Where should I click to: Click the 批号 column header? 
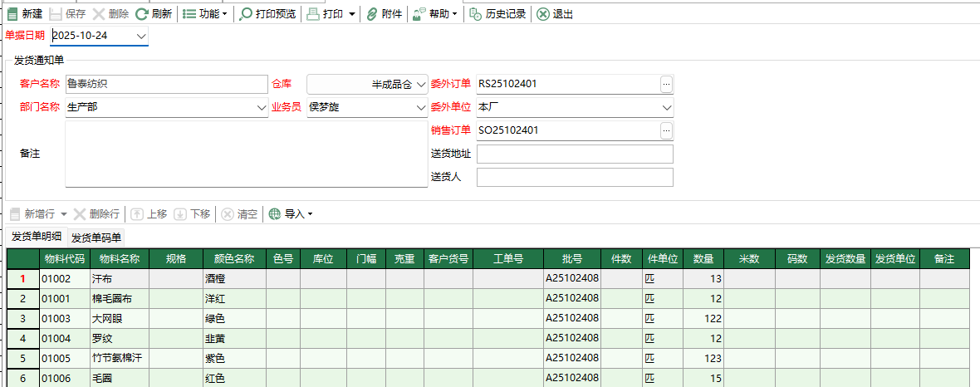click(572, 259)
